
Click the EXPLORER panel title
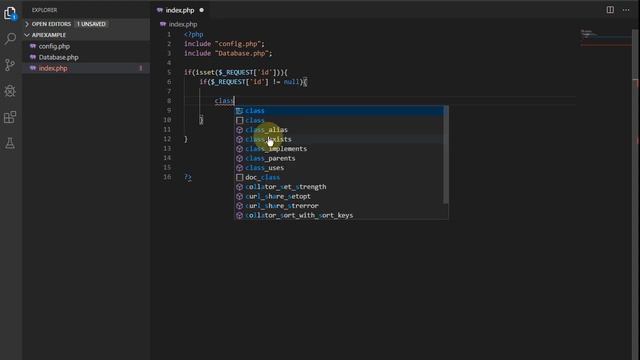click(x=44, y=10)
